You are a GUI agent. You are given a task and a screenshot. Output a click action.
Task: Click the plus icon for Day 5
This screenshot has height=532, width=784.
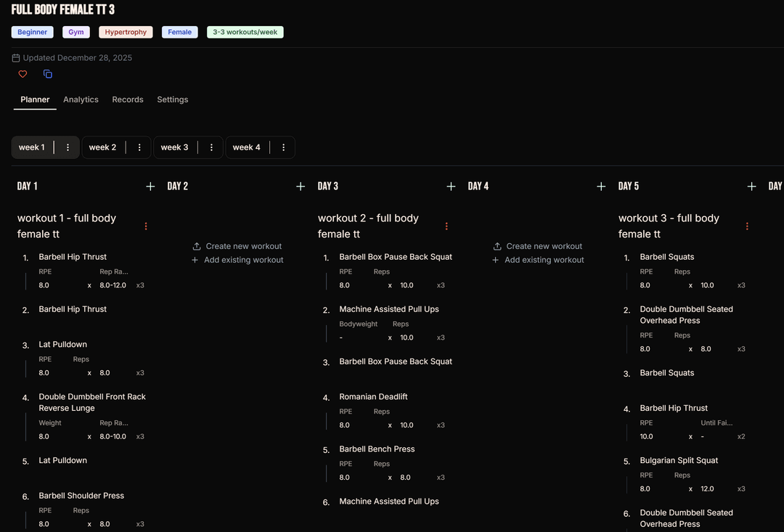coord(751,187)
